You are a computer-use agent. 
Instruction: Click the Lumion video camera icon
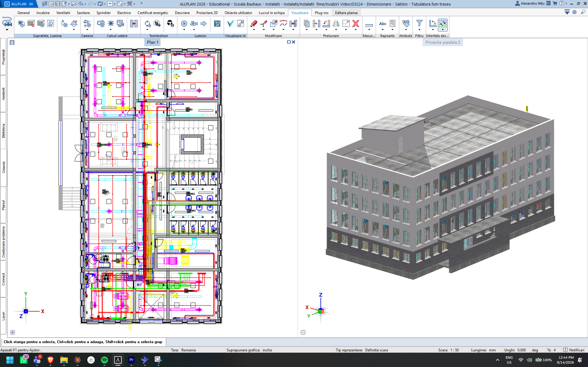click(x=194, y=24)
